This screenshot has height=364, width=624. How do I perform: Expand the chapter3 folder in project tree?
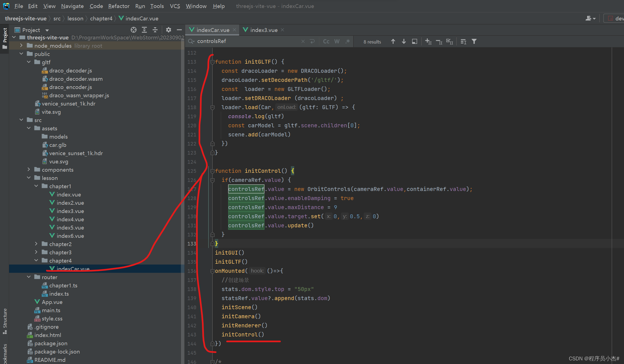tap(37, 252)
